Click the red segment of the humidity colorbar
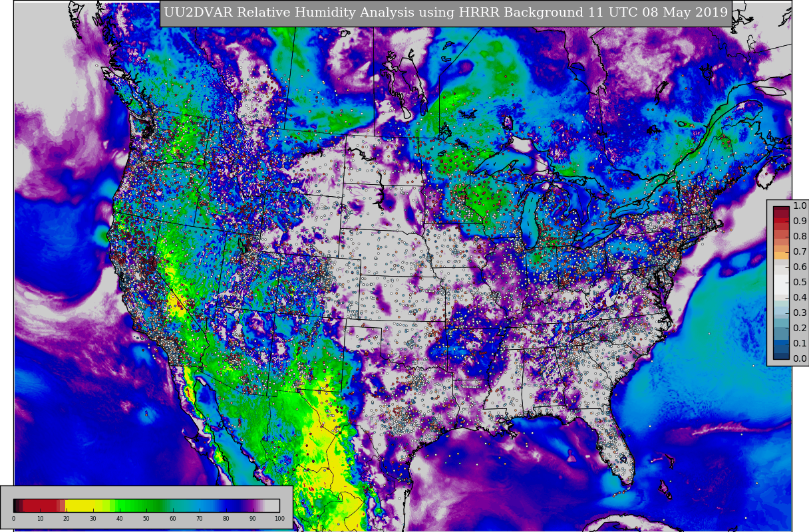This screenshot has width=809, height=532. click(x=40, y=505)
